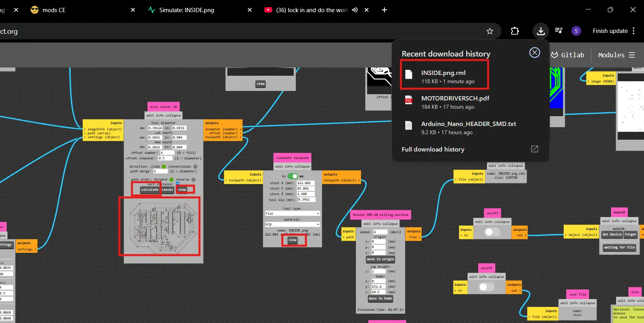Click the move to home button

point(380,298)
